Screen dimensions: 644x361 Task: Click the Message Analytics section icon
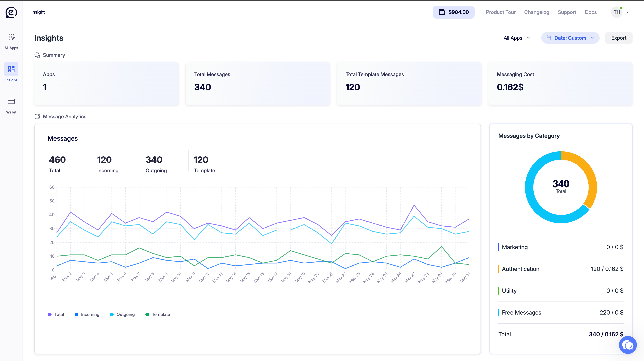[x=37, y=116]
